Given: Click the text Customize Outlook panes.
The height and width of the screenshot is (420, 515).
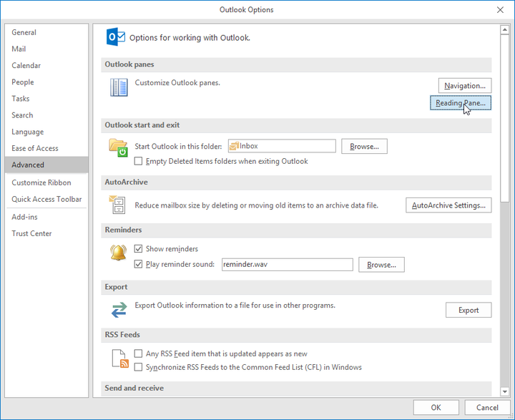Looking at the screenshot, I should coord(177,82).
